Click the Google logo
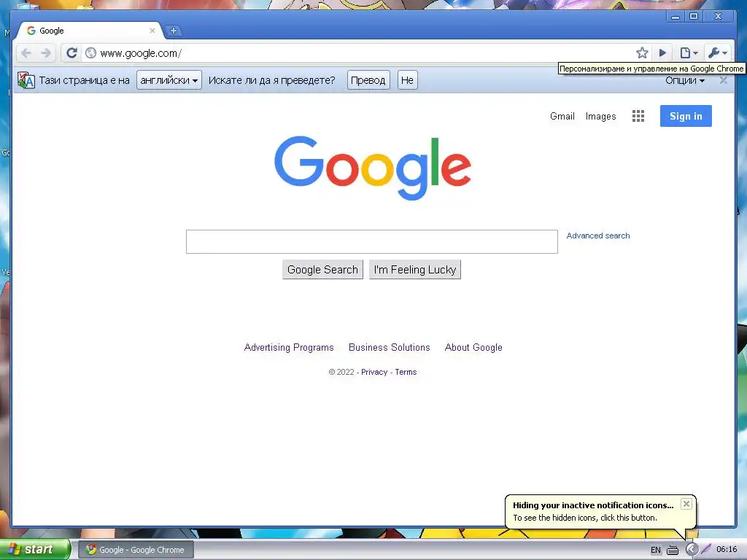Screen dimensions: 747x560 point(373,168)
